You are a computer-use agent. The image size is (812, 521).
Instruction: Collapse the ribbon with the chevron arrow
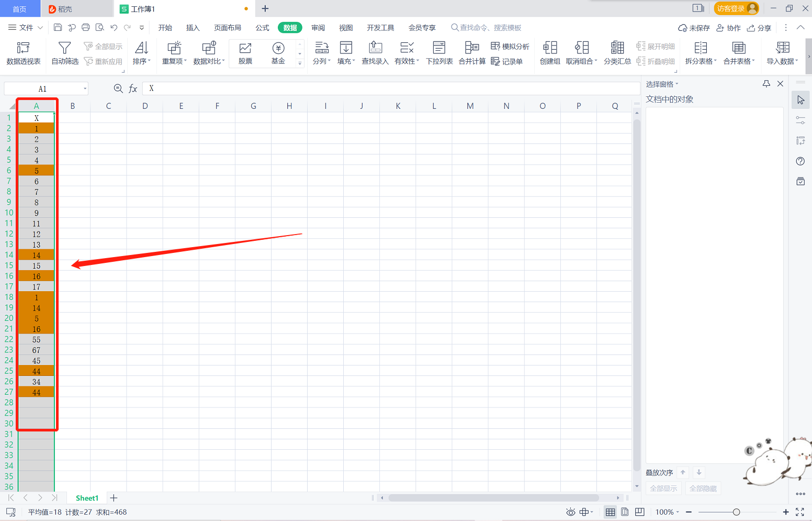tap(800, 27)
